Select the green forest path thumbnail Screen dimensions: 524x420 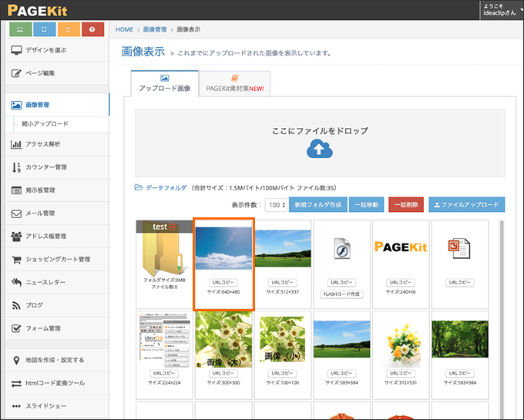(460, 340)
